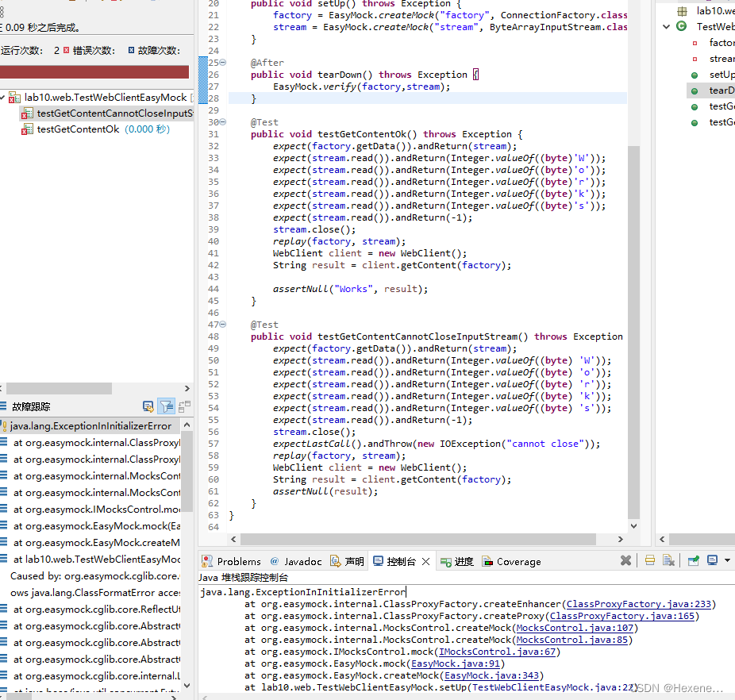Open the Coverage tab

click(x=511, y=561)
